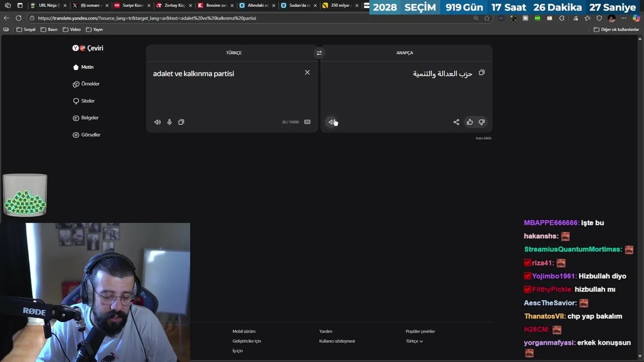
Task: Open Popüler çeviriler link
Action: [420, 331]
